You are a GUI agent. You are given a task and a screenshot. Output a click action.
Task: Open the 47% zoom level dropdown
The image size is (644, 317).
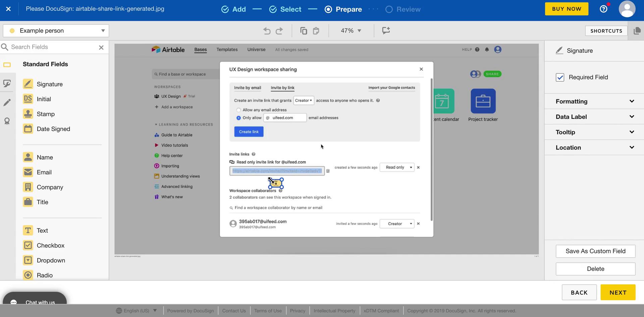click(351, 30)
